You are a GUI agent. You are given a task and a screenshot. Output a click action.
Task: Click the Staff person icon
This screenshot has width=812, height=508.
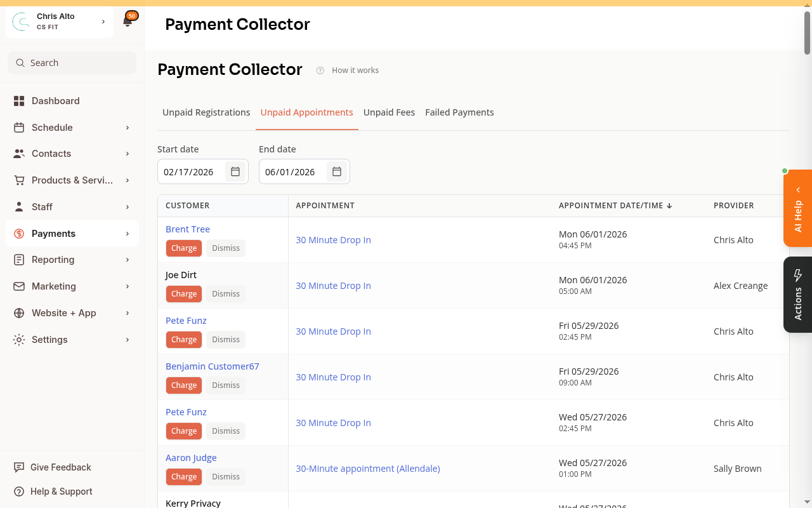coord(19,207)
